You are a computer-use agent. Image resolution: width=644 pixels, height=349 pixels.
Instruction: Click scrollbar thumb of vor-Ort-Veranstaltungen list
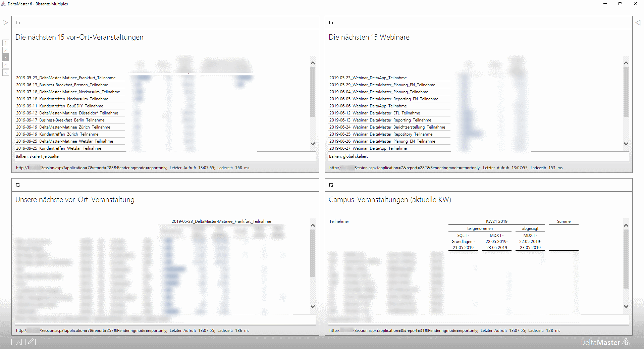pos(313,92)
